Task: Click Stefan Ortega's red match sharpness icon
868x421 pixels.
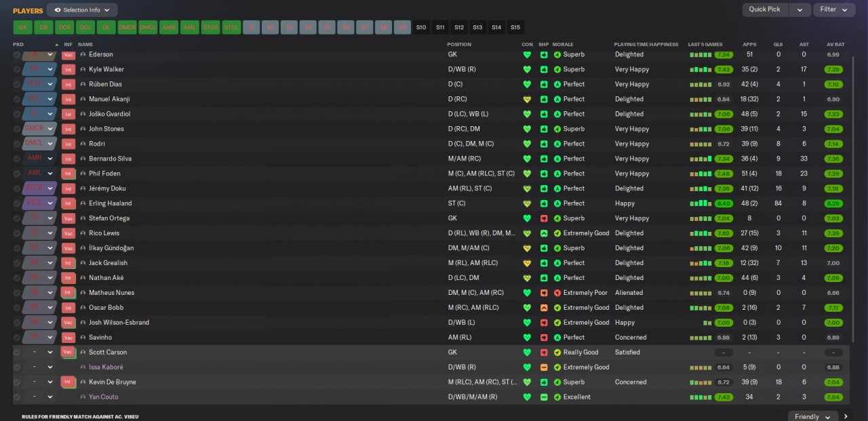Action: [x=544, y=218]
